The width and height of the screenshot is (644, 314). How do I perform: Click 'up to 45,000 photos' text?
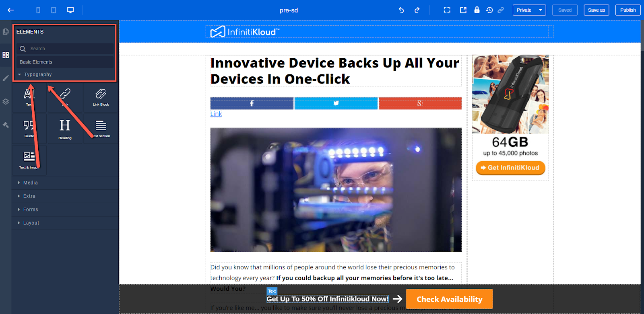[510, 153]
